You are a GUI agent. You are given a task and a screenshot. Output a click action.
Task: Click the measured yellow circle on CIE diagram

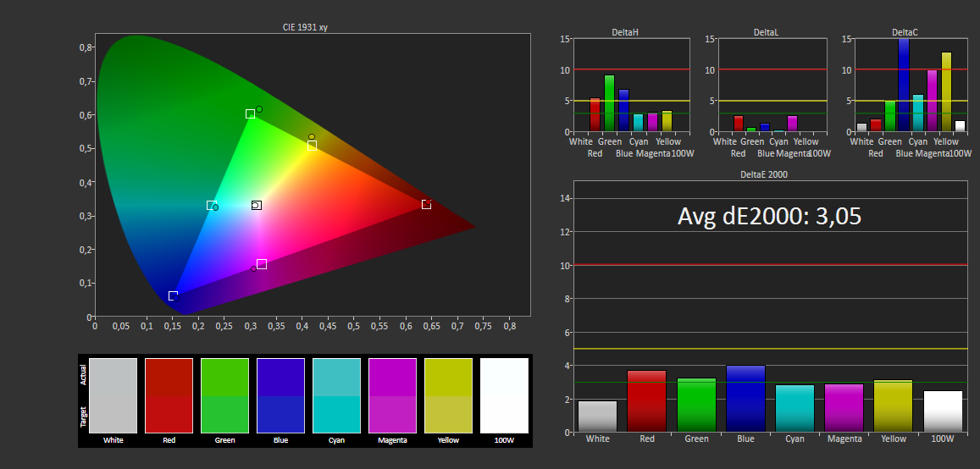[x=311, y=137]
